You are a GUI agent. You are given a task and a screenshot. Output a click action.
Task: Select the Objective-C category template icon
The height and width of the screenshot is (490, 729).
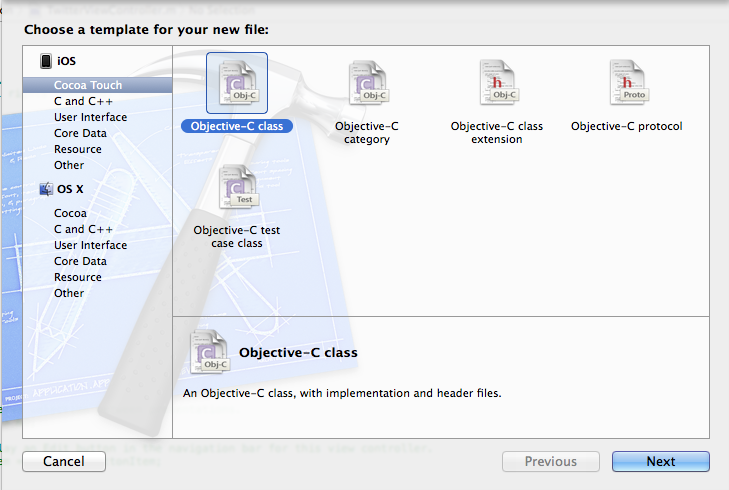pyautogui.click(x=367, y=83)
